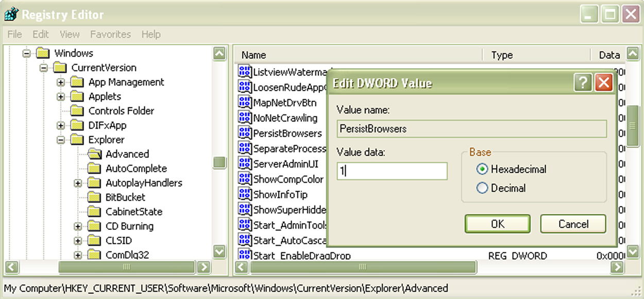Select the Start_EnableDragDrop value icon
This screenshot has width=644, height=299.
click(244, 254)
